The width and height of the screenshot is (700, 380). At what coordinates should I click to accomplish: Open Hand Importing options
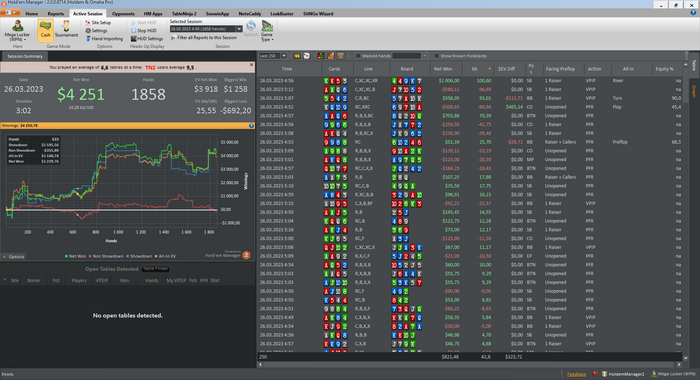104,39
